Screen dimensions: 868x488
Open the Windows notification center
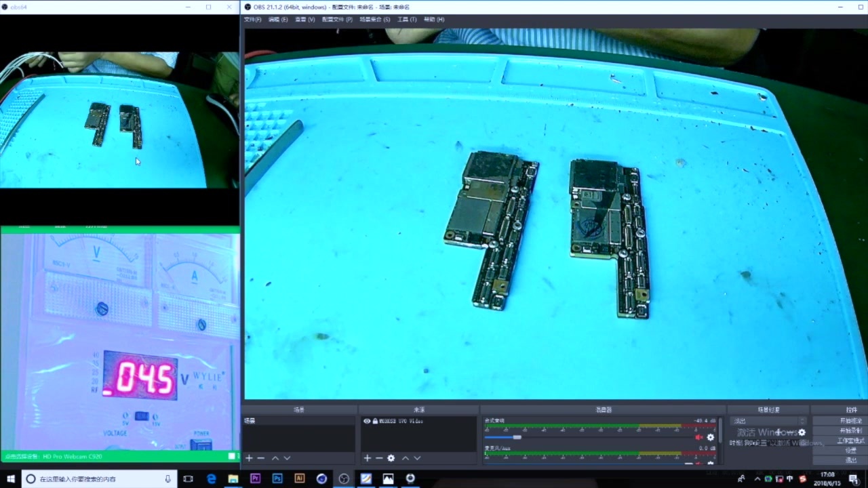tap(853, 479)
